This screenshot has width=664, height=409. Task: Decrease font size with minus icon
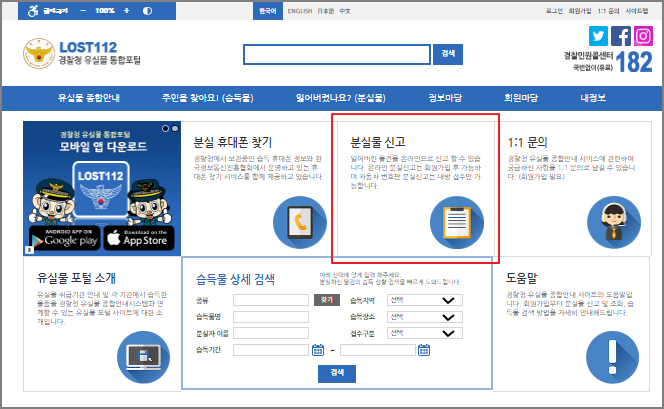coord(83,11)
